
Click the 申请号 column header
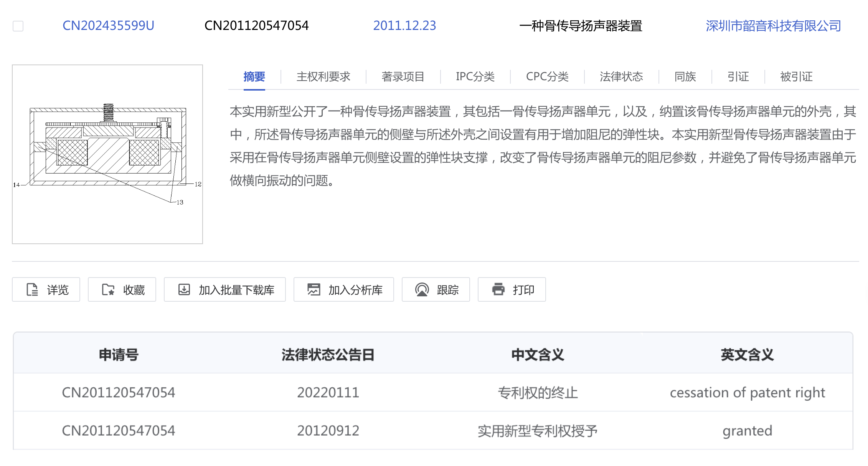coord(119,355)
